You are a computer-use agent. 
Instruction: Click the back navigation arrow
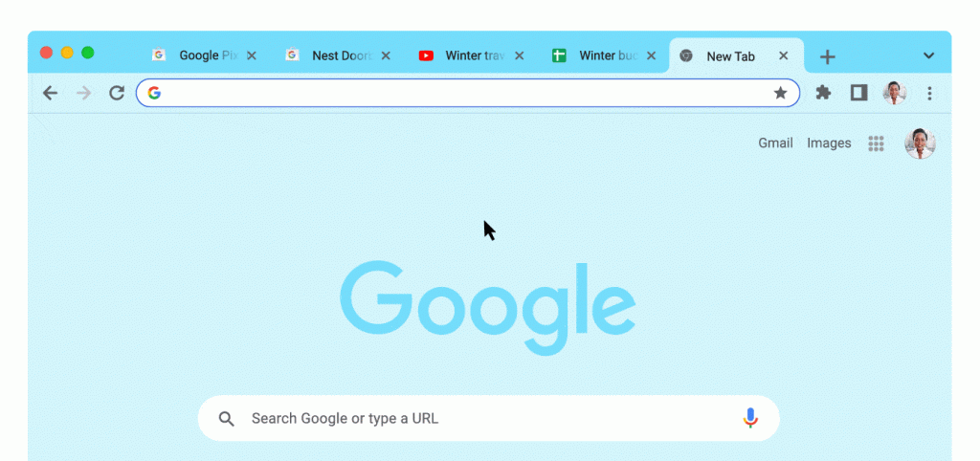pos(50,93)
